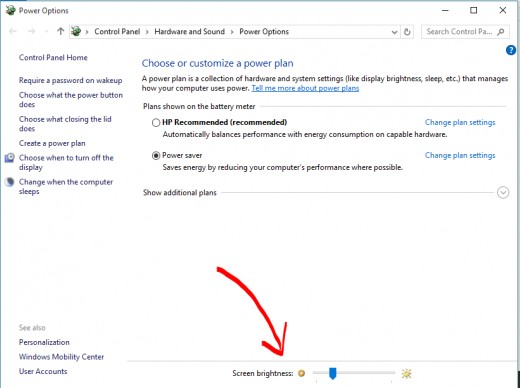Click the HP Recommended (recommended) label

[224, 122]
